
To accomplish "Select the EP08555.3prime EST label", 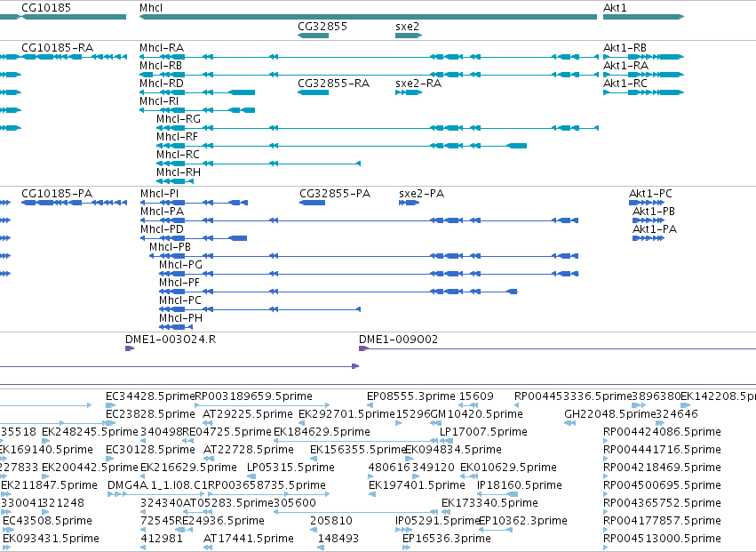I will (410, 396).
